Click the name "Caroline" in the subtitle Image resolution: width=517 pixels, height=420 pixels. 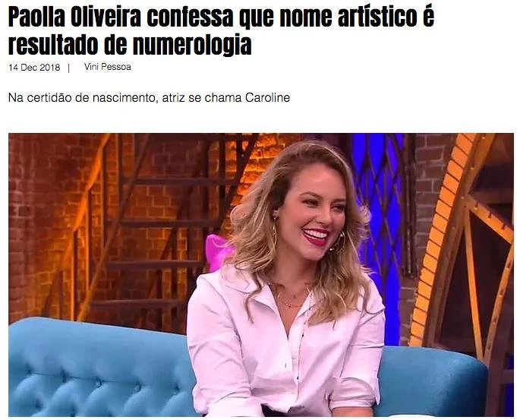tap(267, 98)
